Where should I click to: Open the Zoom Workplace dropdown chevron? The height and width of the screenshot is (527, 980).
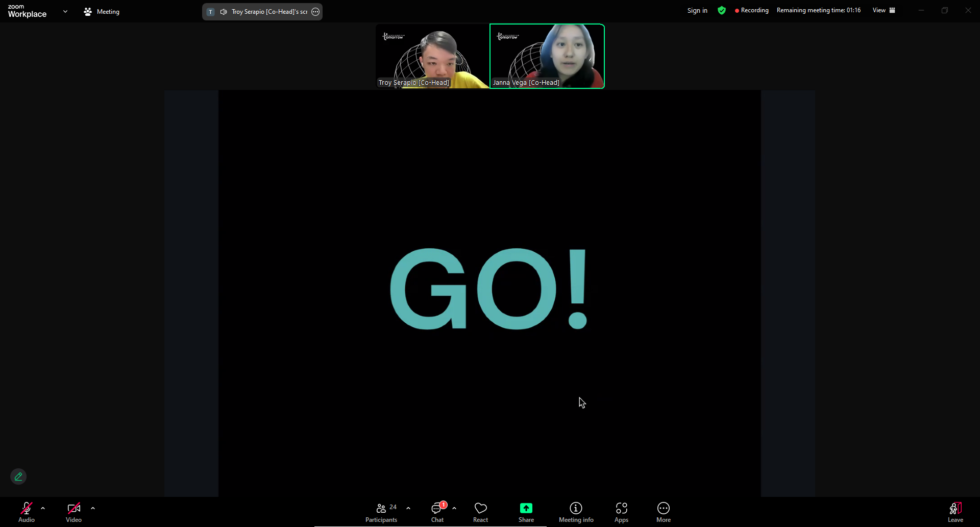(x=65, y=11)
